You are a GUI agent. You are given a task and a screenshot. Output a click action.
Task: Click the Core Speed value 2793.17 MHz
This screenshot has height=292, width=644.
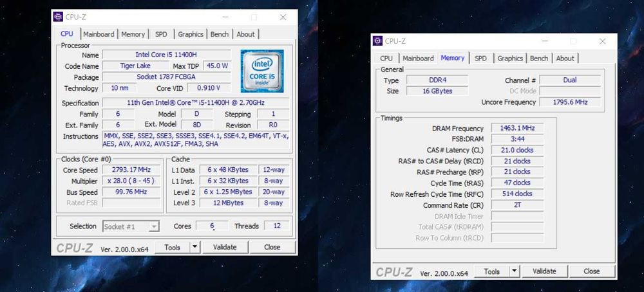click(131, 170)
